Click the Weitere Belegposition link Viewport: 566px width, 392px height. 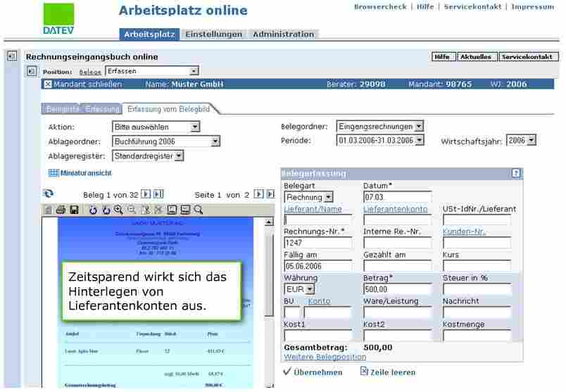325,357
